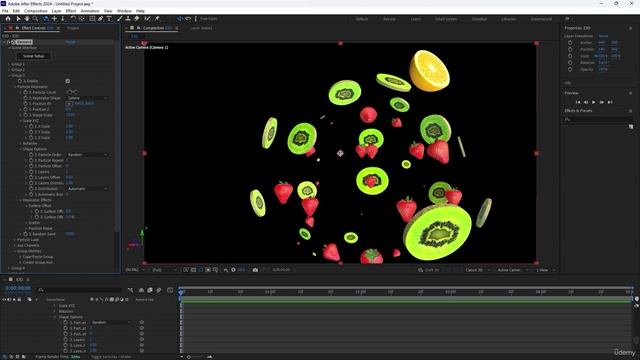The width and height of the screenshot is (640, 360).
Task: Toggle Scale stopwatch in Properties panel
Action: coord(570,56)
